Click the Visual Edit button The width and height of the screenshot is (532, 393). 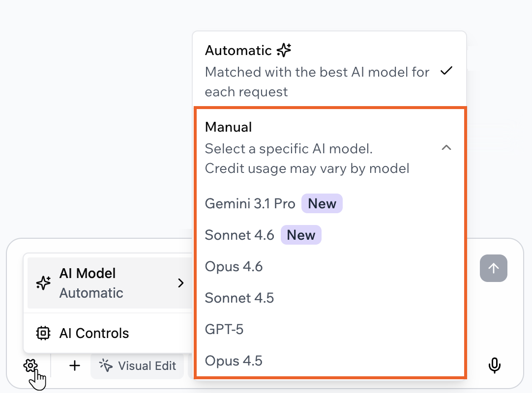137,365
